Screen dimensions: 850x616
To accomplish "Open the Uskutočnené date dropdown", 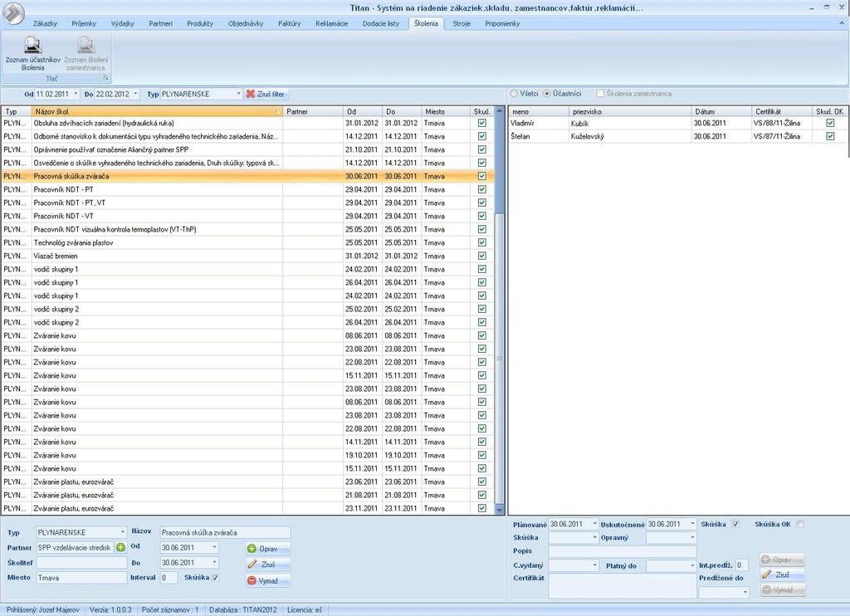I will pyautogui.click(x=692, y=525).
